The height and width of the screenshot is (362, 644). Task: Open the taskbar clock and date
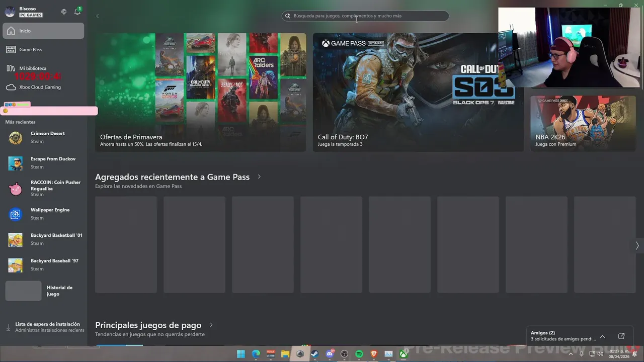[619, 354]
